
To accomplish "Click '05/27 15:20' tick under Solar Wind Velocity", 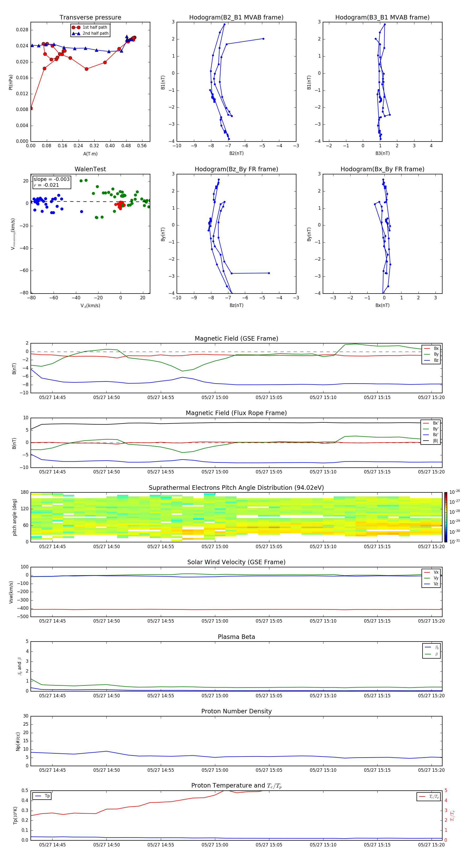I will click(x=431, y=621).
